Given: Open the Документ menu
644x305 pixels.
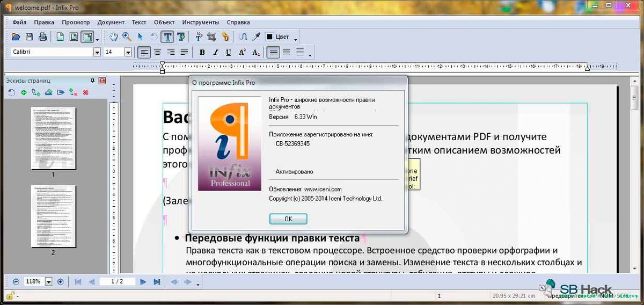Looking at the screenshot, I should point(111,23).
